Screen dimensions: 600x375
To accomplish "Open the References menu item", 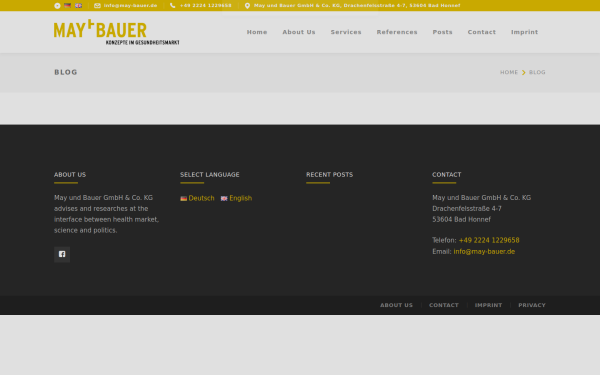I will click(397, 32).
